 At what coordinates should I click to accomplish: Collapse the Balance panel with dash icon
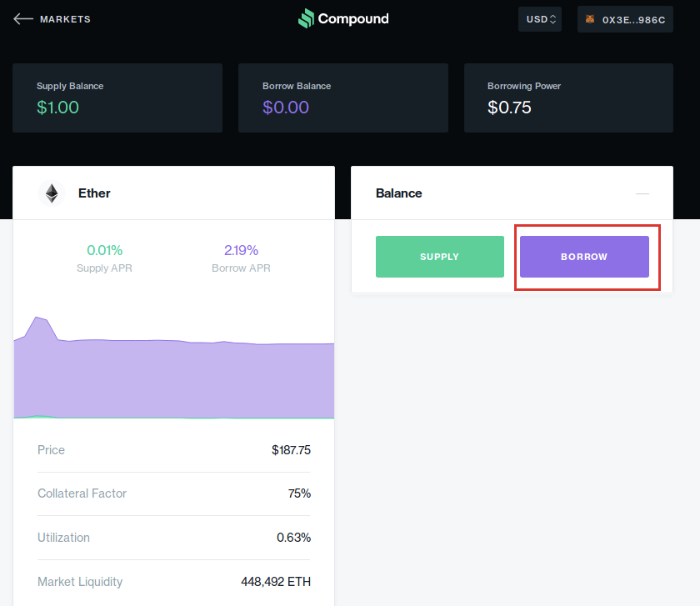click(x=642, y=193)
